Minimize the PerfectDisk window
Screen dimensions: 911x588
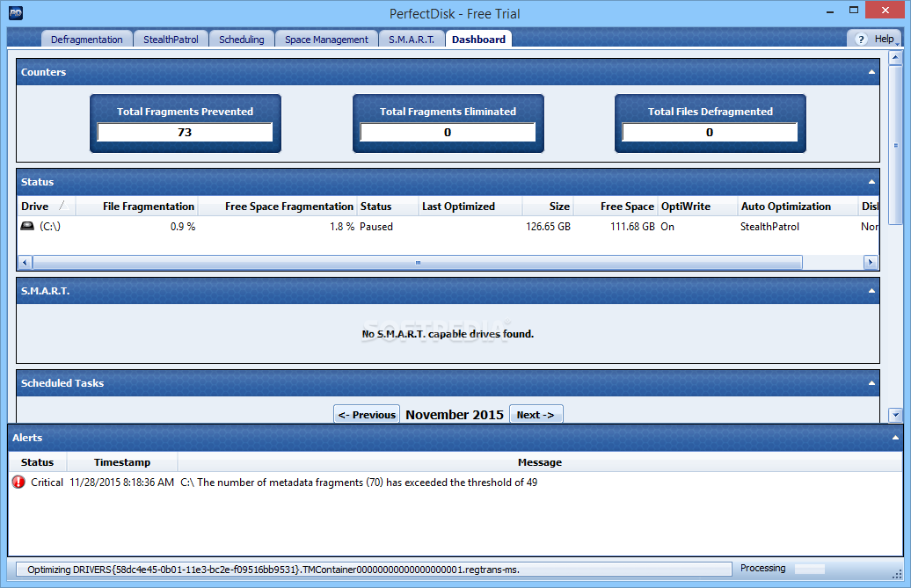(830, 11)
